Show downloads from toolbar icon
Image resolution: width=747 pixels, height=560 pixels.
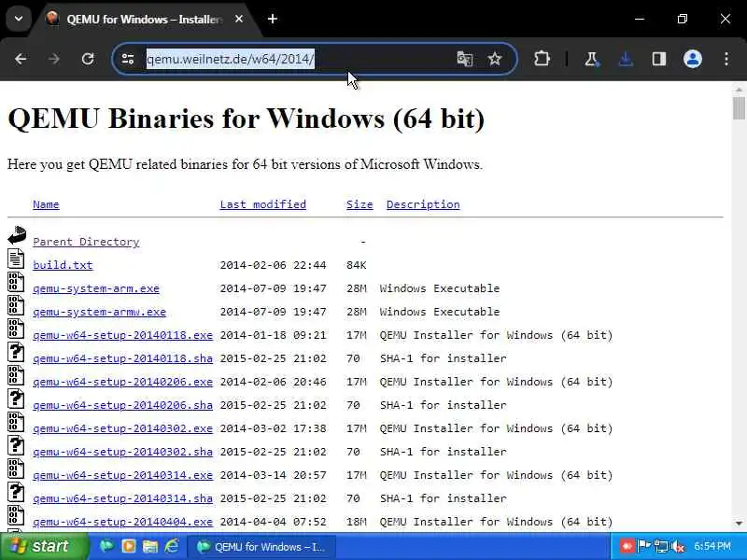click(625, 59)
